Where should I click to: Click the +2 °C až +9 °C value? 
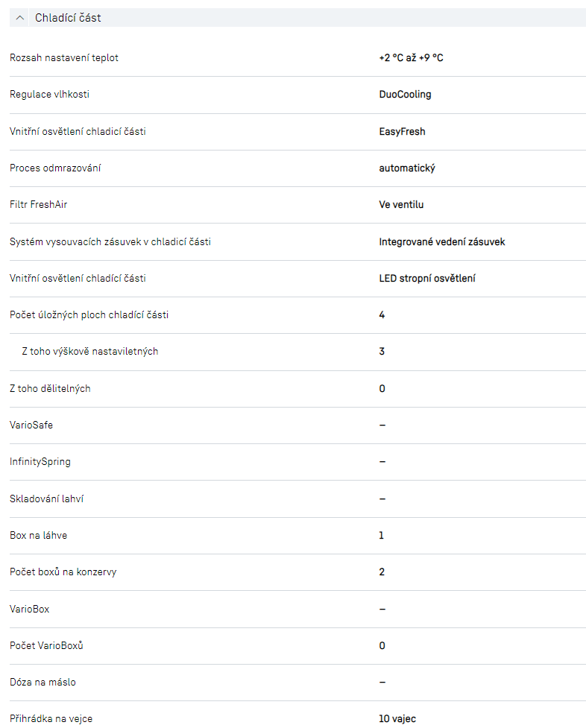411,58
